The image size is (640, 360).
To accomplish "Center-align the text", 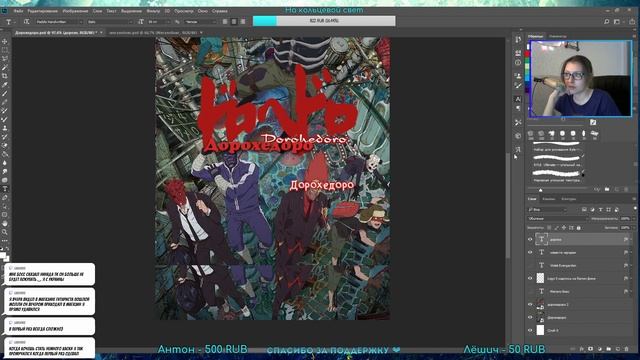I will click(x=234, y=22).
